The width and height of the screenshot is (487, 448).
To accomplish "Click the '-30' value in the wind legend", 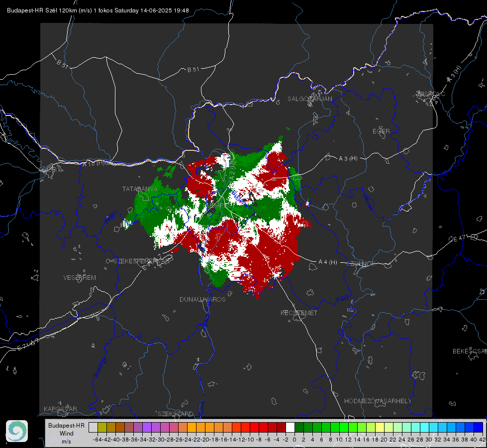I will point(160,440).
